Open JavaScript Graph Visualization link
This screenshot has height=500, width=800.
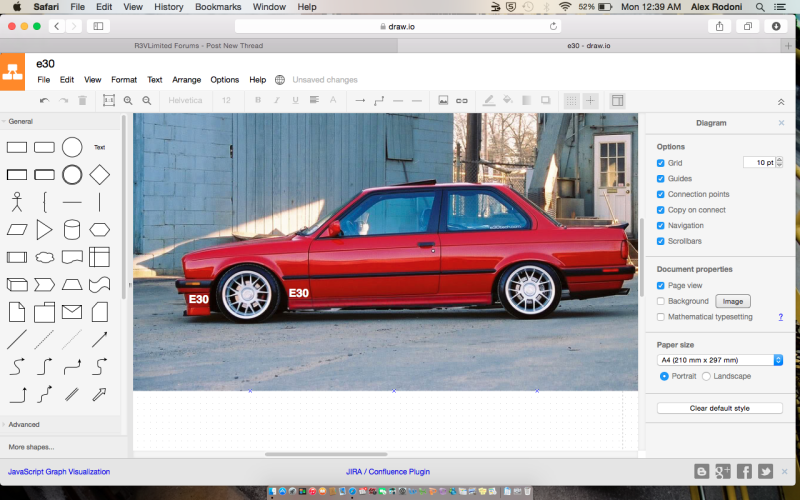pos(59,471)
